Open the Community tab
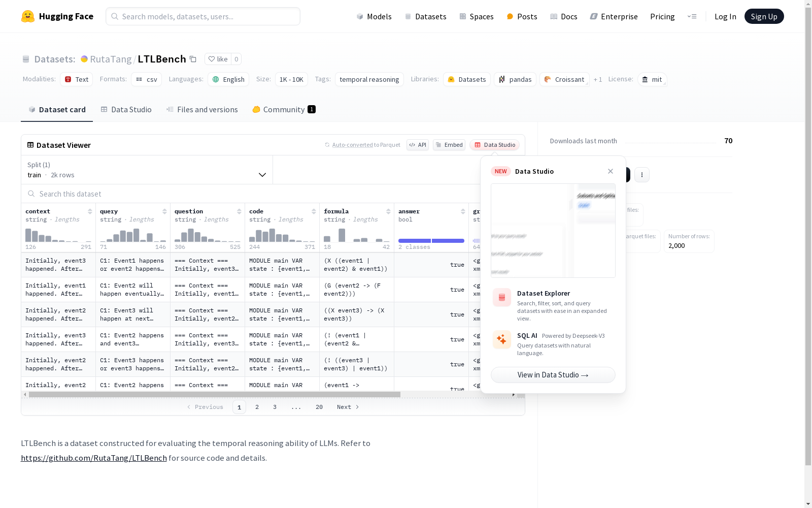812x508 pixels. tap(284, 110)
